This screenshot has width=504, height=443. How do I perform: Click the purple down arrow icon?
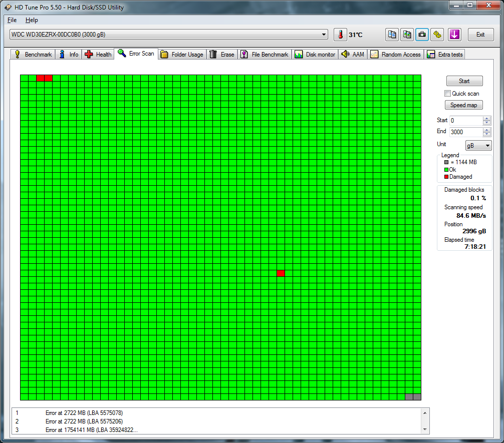point(454,35)
